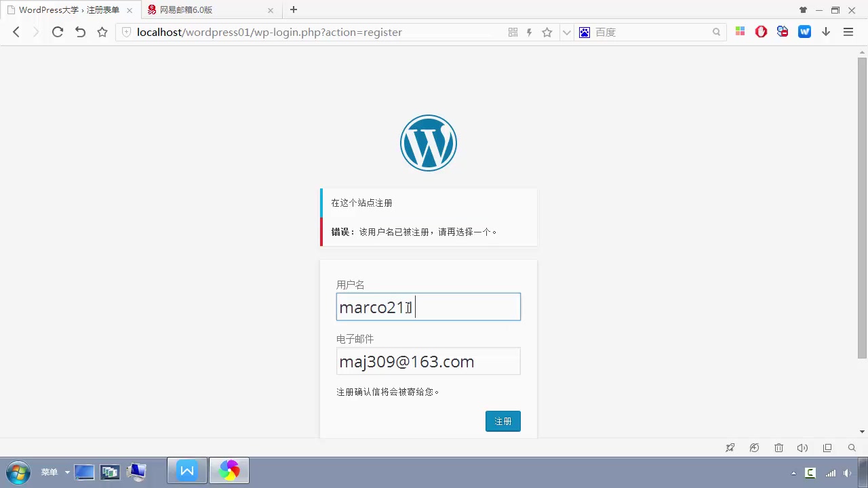Go forward to the next page
Viewport: 868px width, 488px height.
(36, 32)
